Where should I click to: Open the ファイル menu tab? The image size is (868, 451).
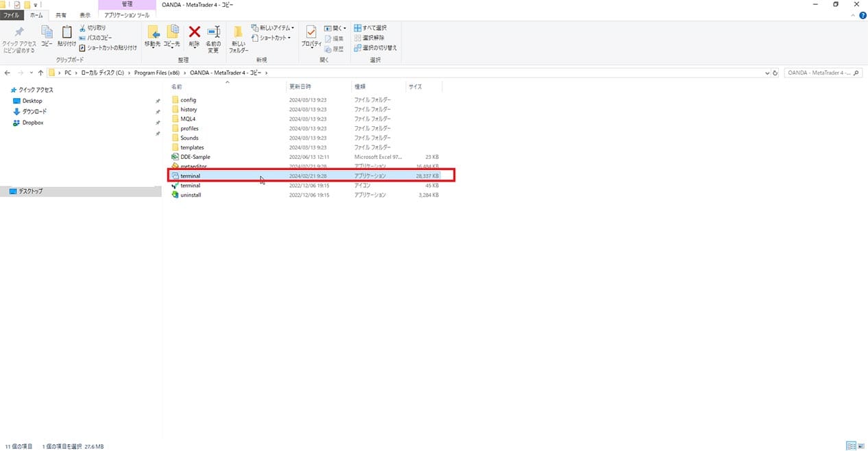[13, 14]
